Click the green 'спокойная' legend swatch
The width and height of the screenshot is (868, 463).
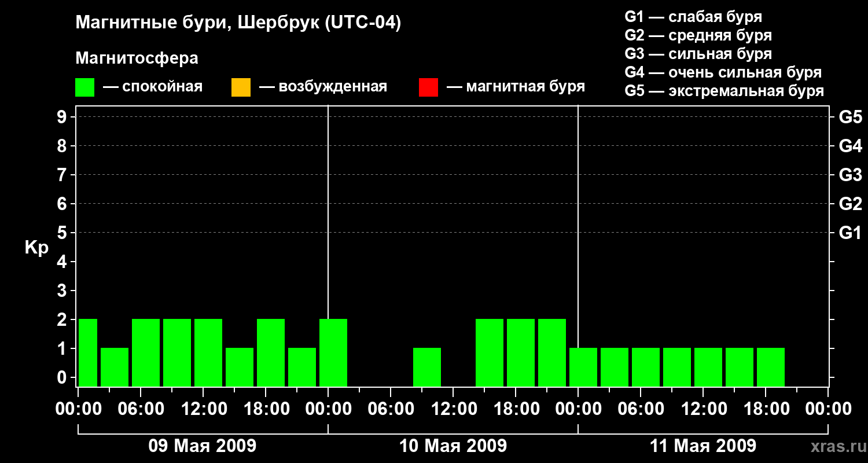click(x=85, y=87)
